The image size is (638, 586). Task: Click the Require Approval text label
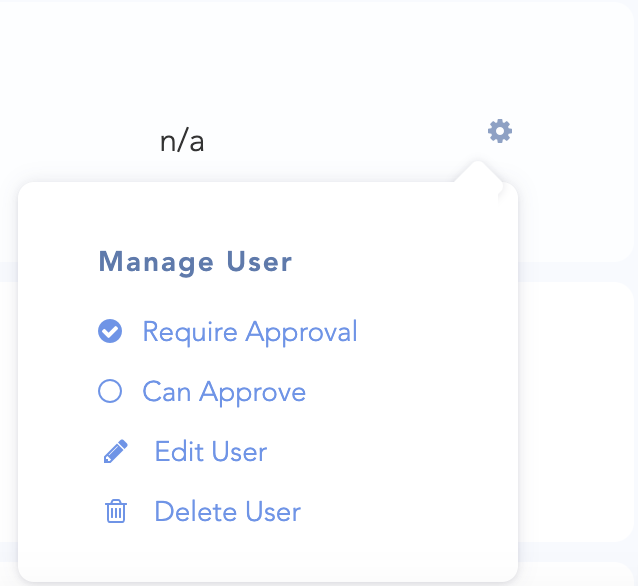tap(250, 331)
